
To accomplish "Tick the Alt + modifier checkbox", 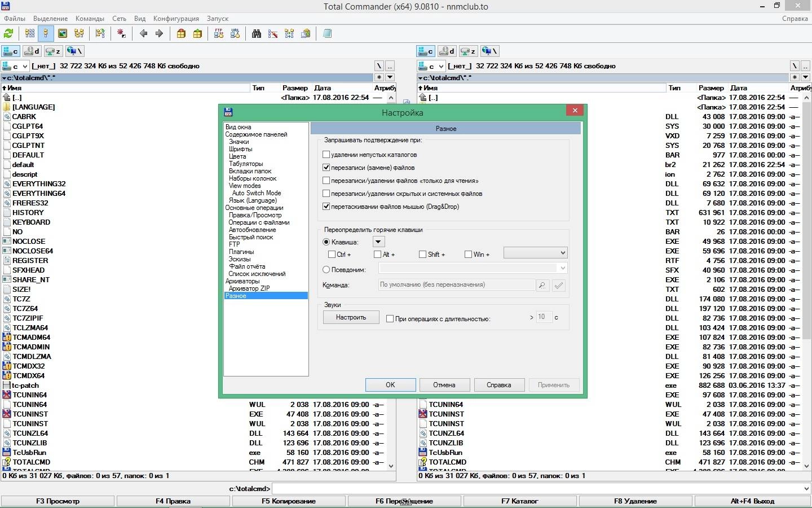I will [377, 255].
